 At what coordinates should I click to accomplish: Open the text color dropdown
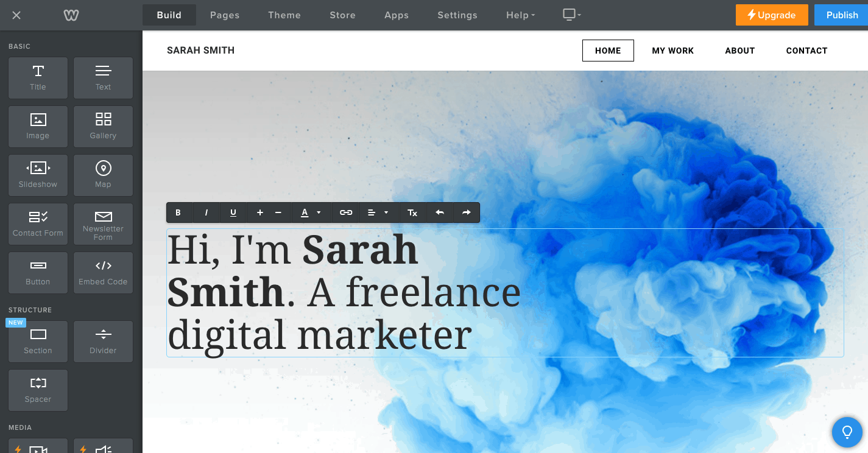(310, 212)
